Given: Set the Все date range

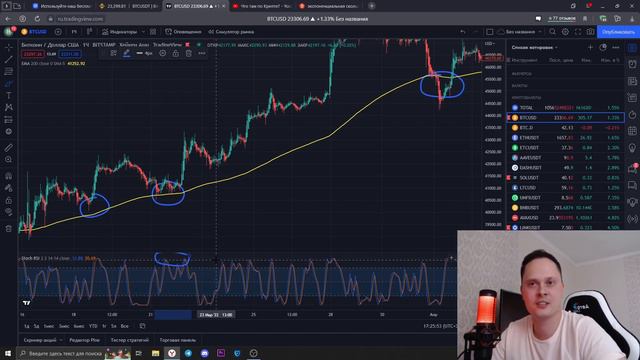Looking at the screenshot, I should coord(124,326).
